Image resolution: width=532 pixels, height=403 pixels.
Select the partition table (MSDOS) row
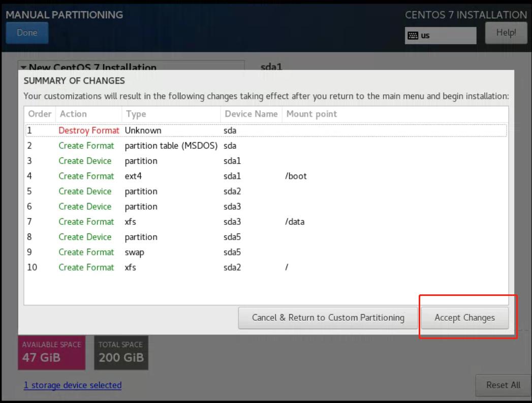tap(266, 146)
